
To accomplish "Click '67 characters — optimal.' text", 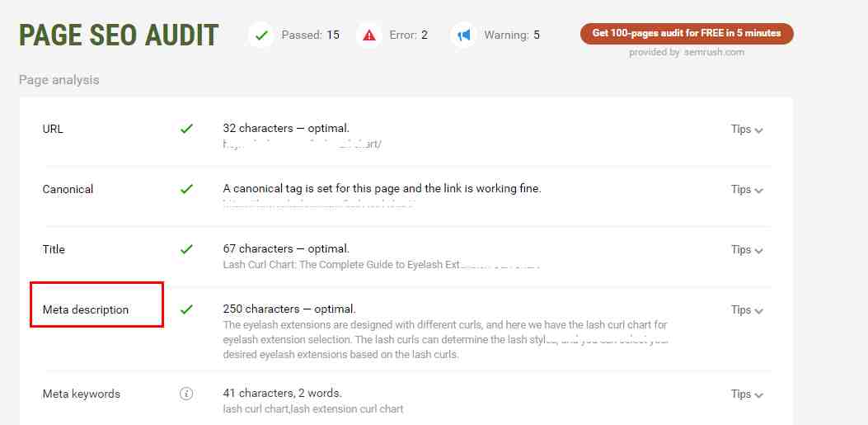I will coord(286,248).
